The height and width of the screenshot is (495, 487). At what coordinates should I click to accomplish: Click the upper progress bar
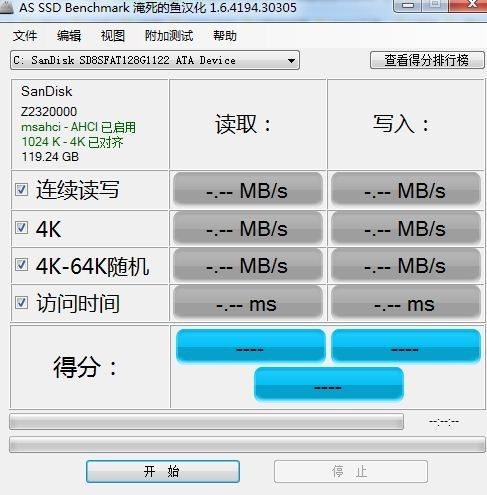[206, 422]
